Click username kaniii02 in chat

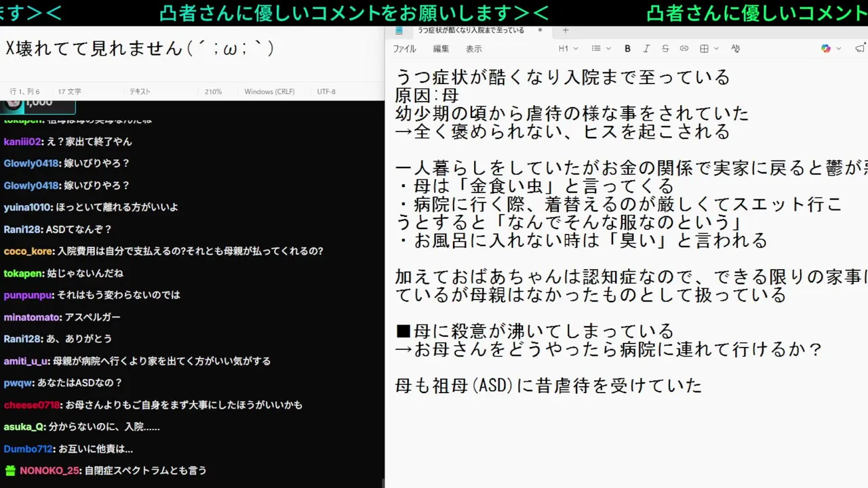(x=22, y=142)
